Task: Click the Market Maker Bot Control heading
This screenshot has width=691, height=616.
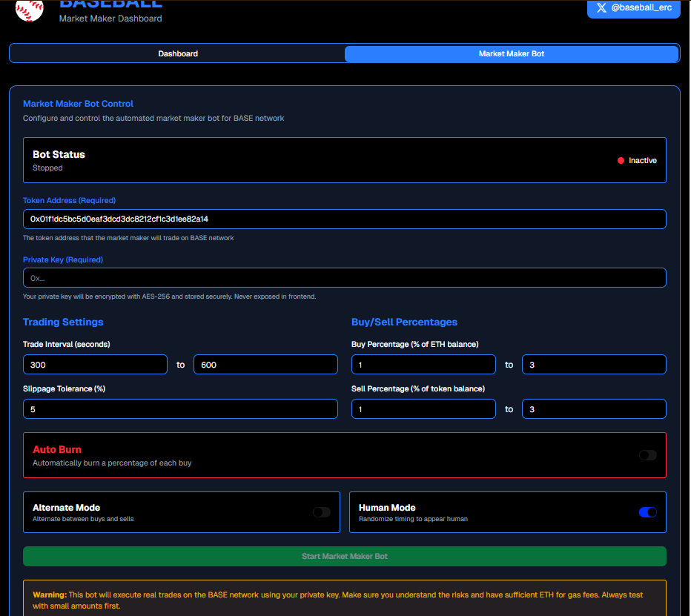Action: (78, 104)
